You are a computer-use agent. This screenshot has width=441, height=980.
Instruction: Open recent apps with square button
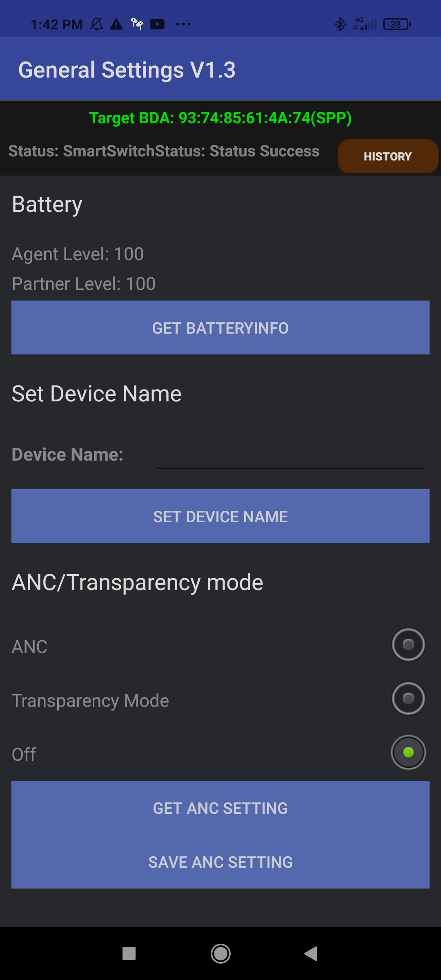129,953
